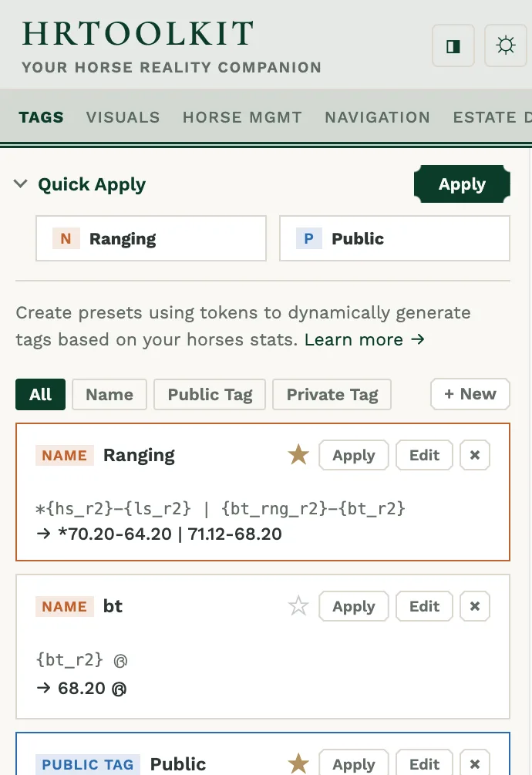The image size is (532, 775).
Task: Edit the bt preset
Action: (424, 606)
